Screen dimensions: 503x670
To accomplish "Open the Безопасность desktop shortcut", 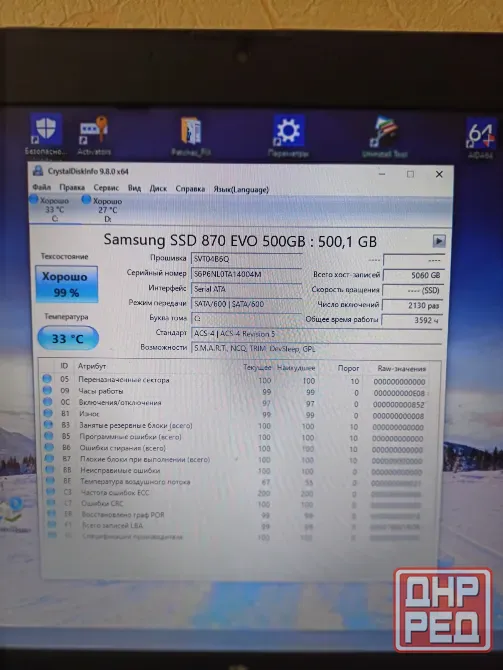I will coord(46,136).
